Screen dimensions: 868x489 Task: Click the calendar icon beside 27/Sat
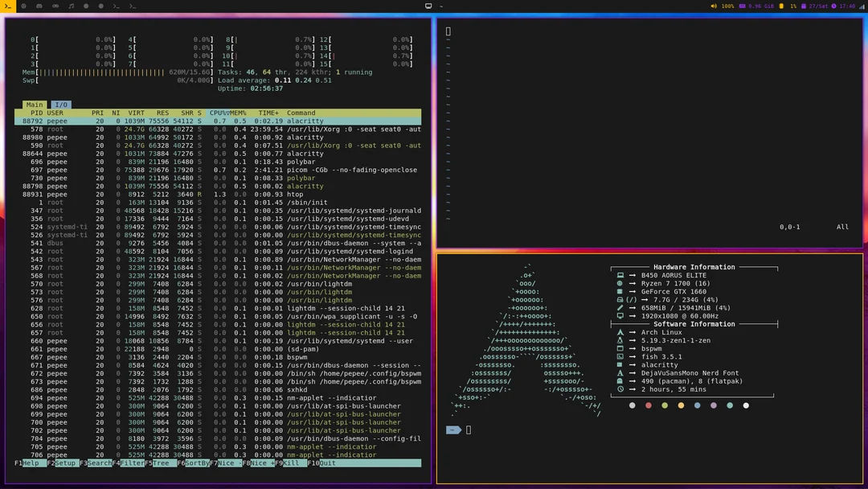coord(804,6)
